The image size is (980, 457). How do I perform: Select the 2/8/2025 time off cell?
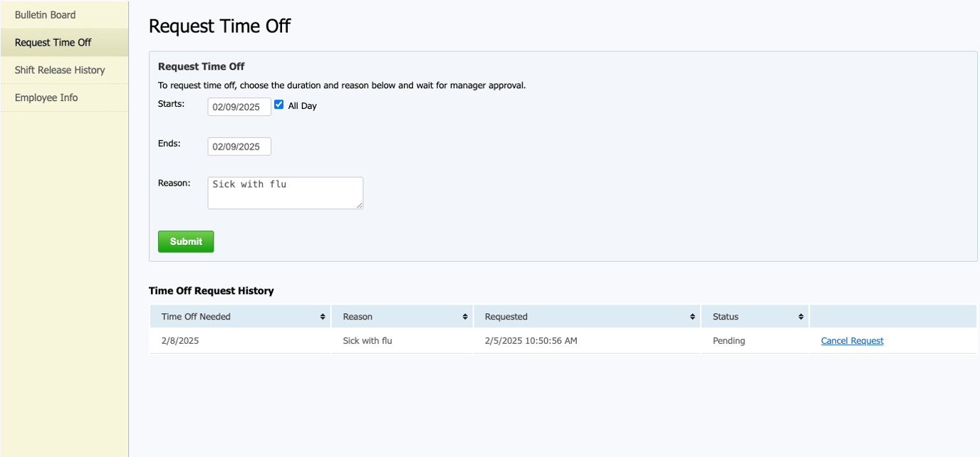[180, 341]
